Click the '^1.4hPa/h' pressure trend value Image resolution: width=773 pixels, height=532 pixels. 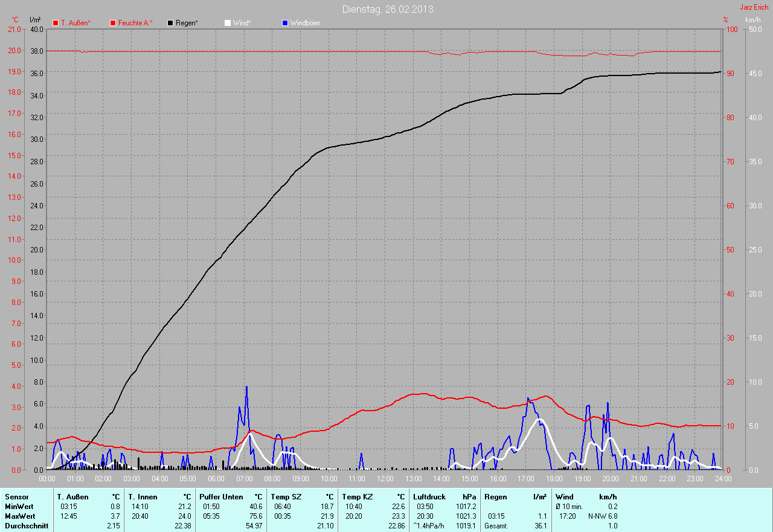click(428, 526)
